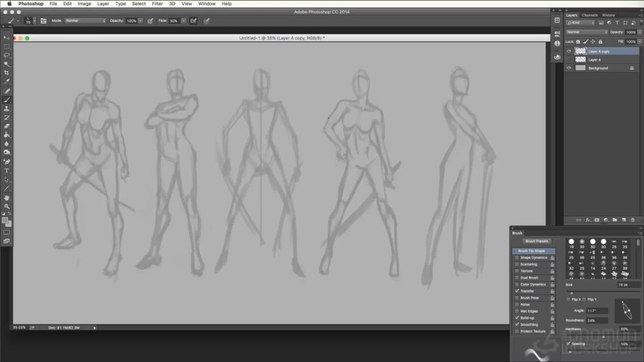Open the brush Mode dropdown in options bar
The width and height of the screenshot is (644, 362).
coord(84,20)
